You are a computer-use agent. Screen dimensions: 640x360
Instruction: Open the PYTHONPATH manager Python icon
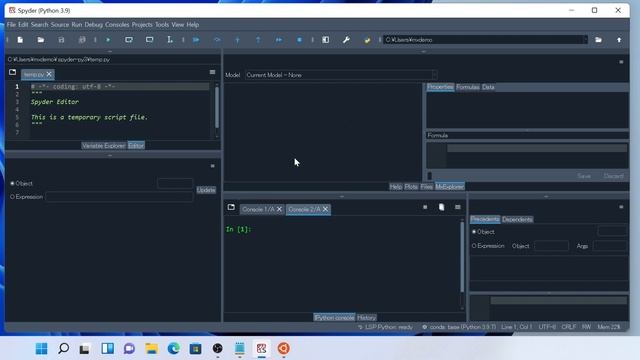(367, 40)
